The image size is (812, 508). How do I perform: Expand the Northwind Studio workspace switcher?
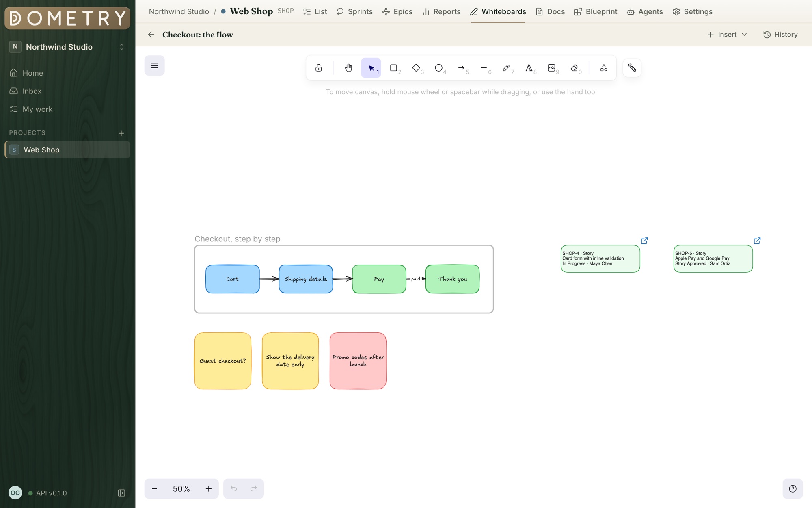(67, 47)
